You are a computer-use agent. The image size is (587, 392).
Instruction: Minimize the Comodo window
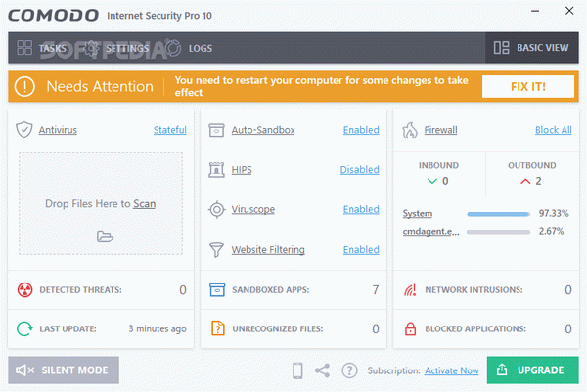pyautogui.click(x=535, y=11)
